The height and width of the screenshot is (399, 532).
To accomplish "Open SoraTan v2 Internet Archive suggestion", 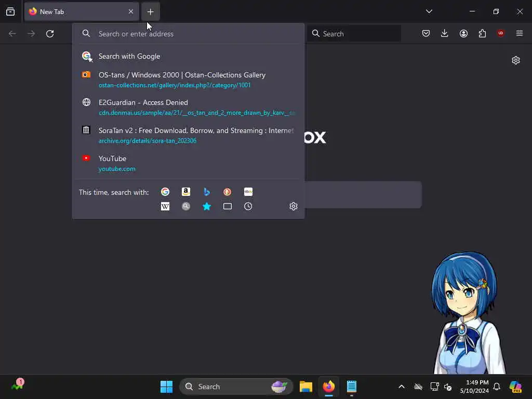I will tap(188, 136).
